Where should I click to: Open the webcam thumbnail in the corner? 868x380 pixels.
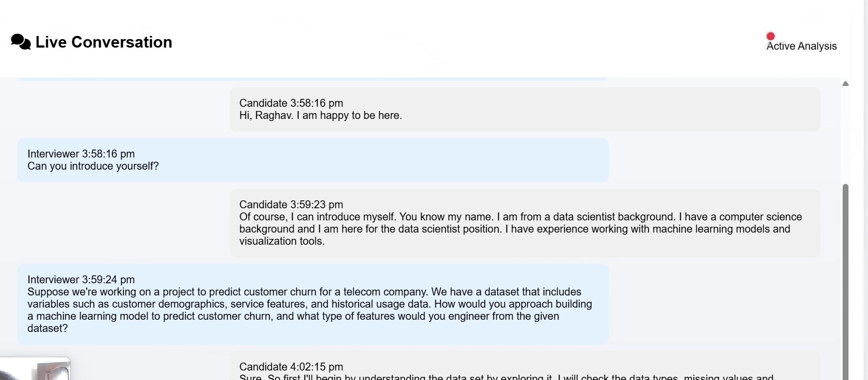click(x=35, y=368)
